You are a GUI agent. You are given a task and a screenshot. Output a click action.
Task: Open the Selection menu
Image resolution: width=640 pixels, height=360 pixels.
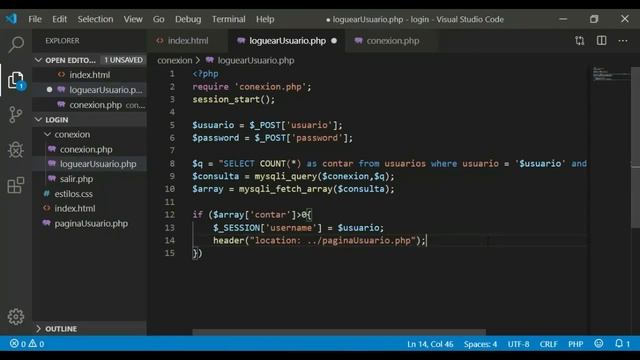coord(95,19)
